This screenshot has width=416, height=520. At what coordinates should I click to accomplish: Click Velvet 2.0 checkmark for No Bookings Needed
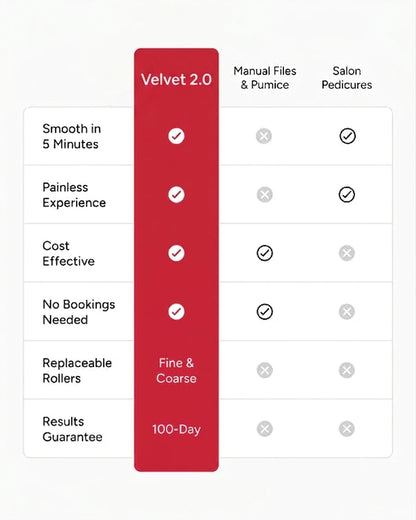coord(176,312)
